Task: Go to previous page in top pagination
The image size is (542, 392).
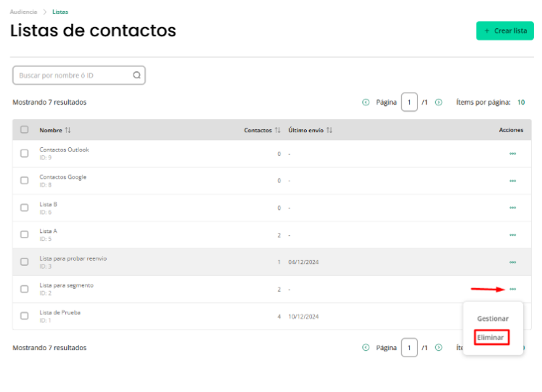Action: click(x=366, y=102)
